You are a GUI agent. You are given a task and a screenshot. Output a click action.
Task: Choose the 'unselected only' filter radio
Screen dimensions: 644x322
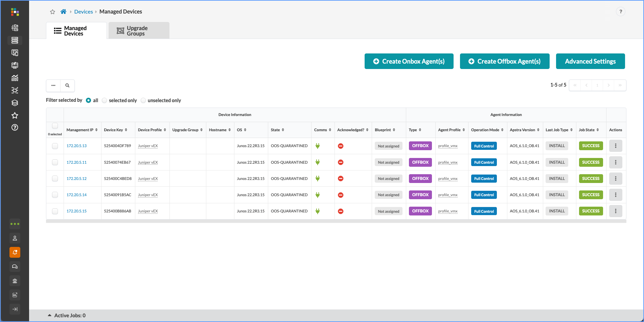[x=143, y=100]
